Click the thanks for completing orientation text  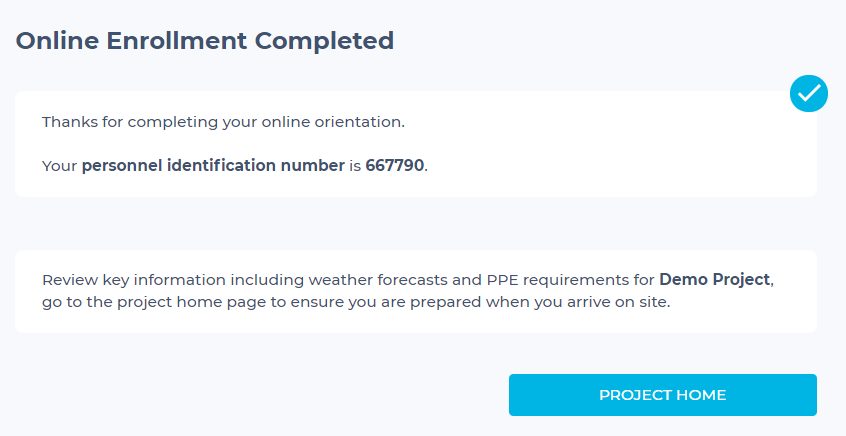(223, 122)
